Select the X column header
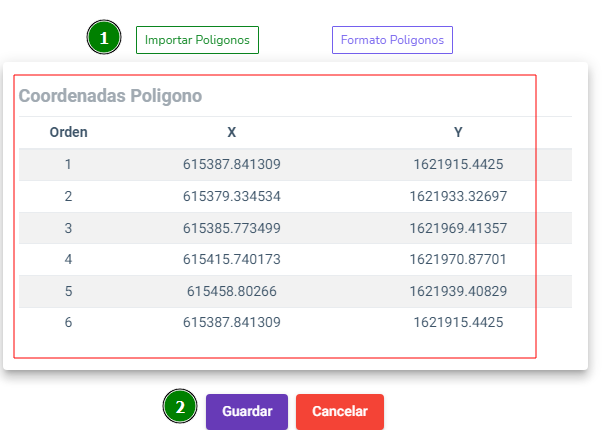 (x=231, y=132)
